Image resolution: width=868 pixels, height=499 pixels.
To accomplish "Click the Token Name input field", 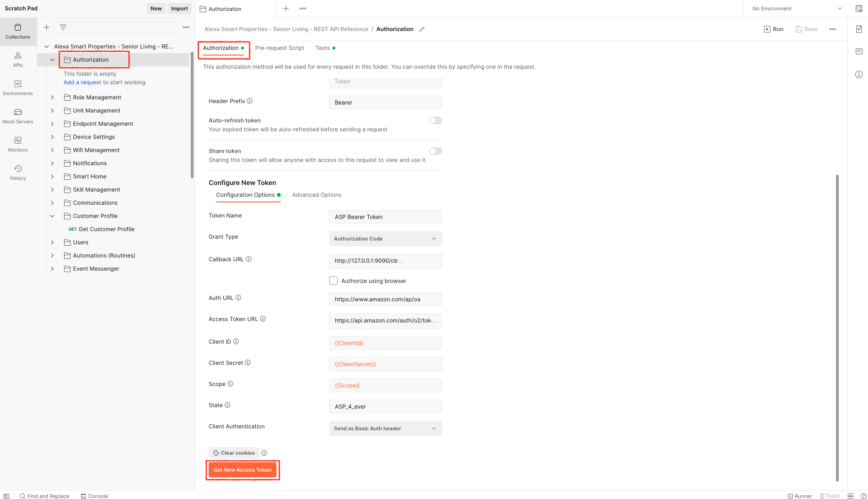I will pos(385,217).
